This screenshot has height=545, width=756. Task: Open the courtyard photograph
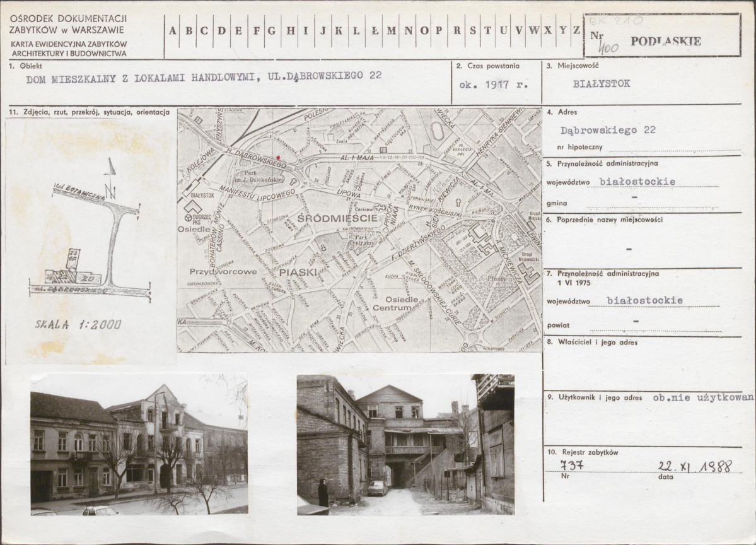(x=405, y=445)
